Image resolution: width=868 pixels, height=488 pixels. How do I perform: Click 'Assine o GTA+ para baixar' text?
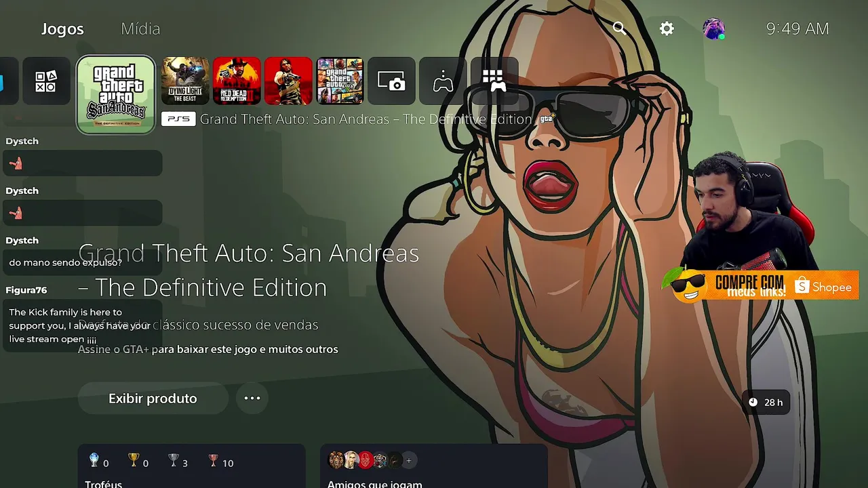coord(208,350)
